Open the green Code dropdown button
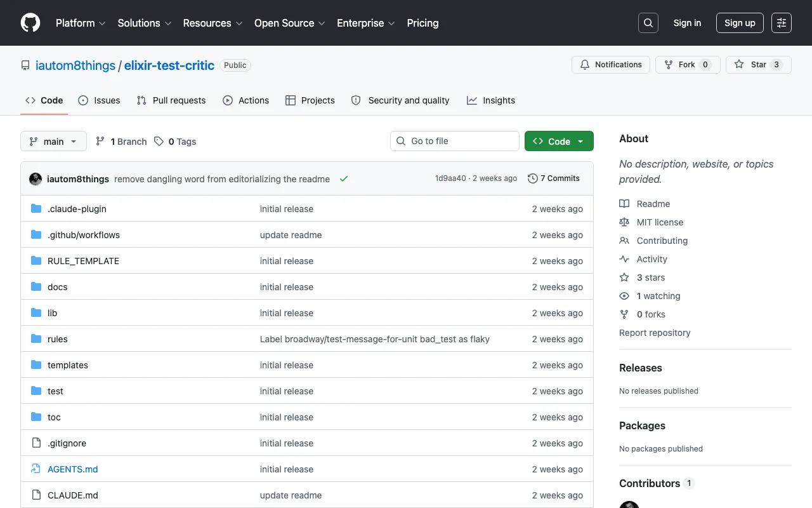The image size is (812, 508). [559, 141]
